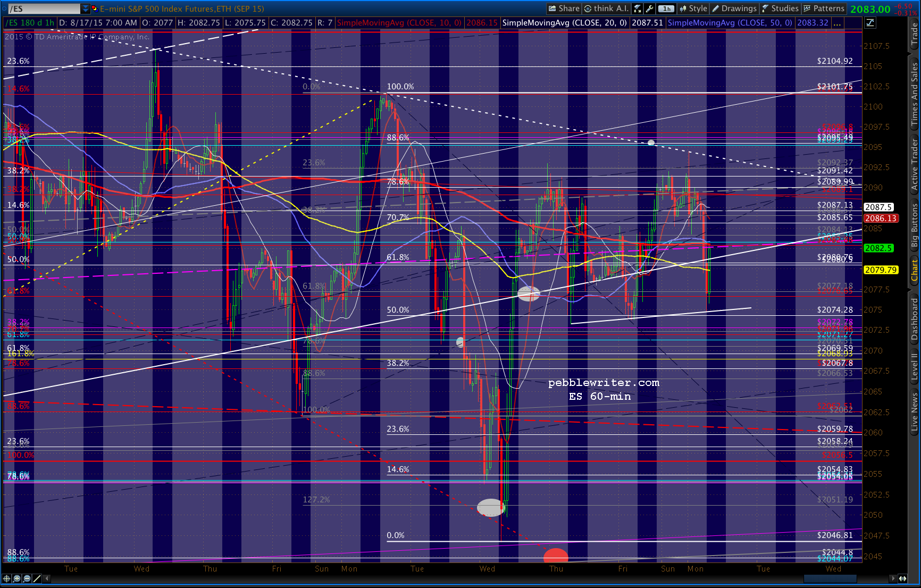Click the /ES symbol input field
Viewport: 921px width, 588px height.
point(44,9)
